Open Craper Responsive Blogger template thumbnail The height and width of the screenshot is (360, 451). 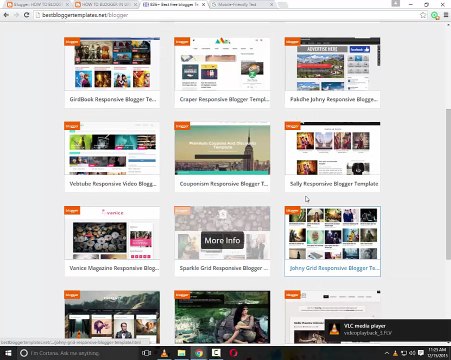click(222, 64)
